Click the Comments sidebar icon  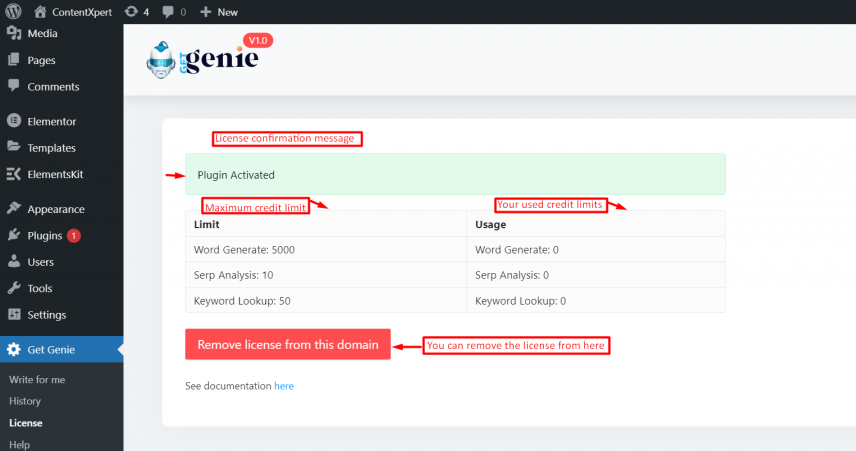[14, 86]
